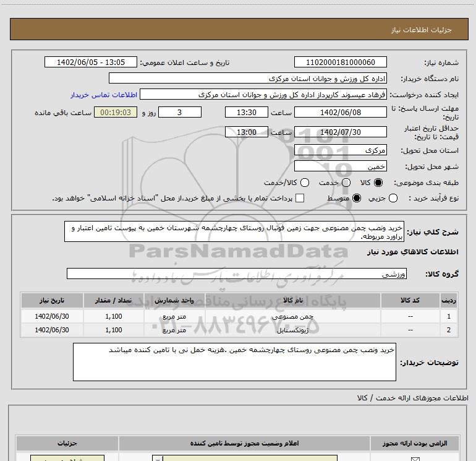Viewport: 476px width, 461px height.
Task: Click the request creator field
Action: (x=263, y=94)
